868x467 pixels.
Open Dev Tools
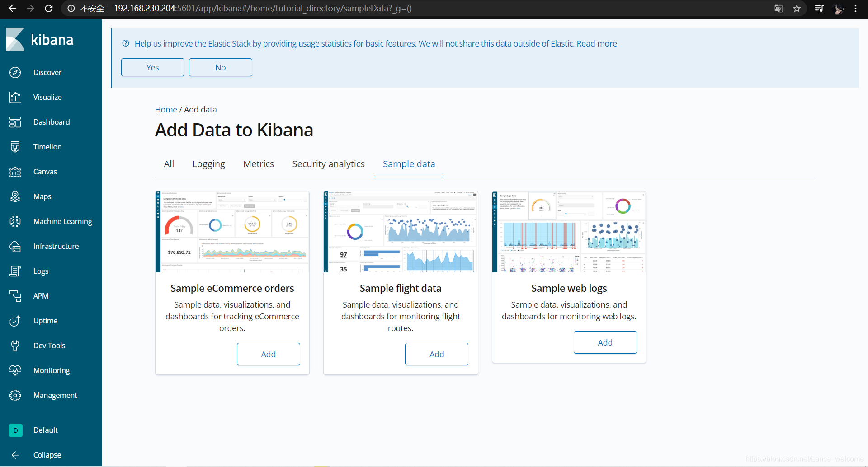tap(49, 345)
